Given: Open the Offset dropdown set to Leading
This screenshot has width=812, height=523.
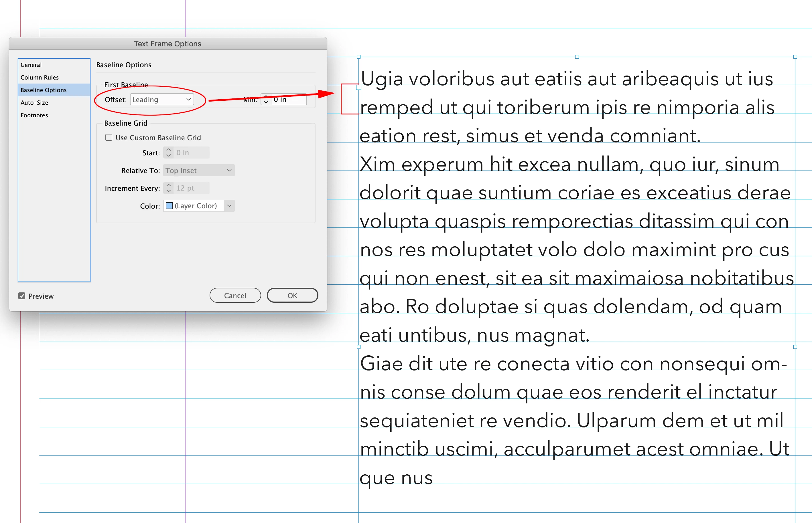Looking at the screenshot, I should tap(162, 100).
